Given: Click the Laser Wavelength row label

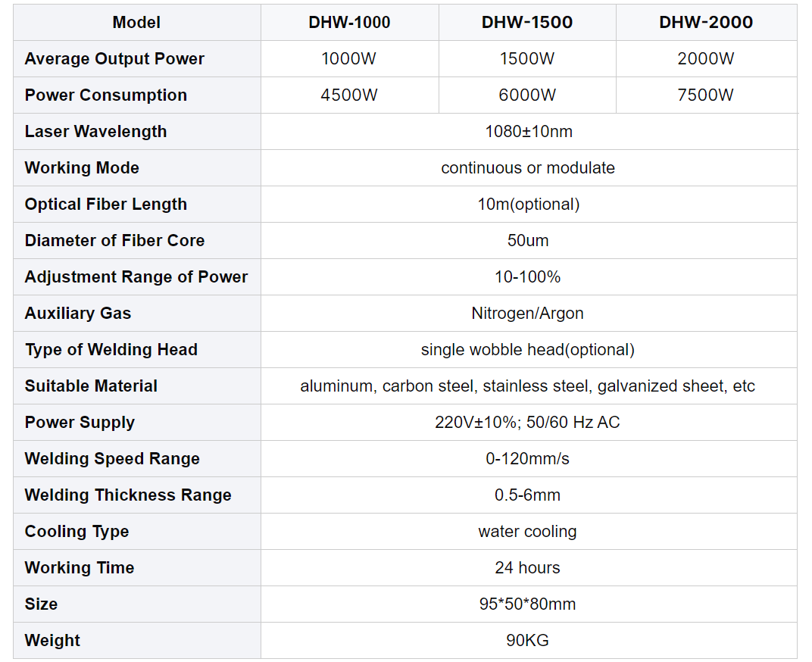Looking at the screenshot, I should pyautogui.click(x=95, y=131).
